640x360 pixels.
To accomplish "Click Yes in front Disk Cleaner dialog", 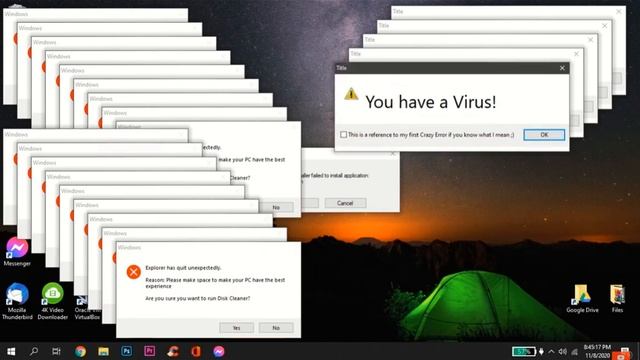I will tap(236, 328).
